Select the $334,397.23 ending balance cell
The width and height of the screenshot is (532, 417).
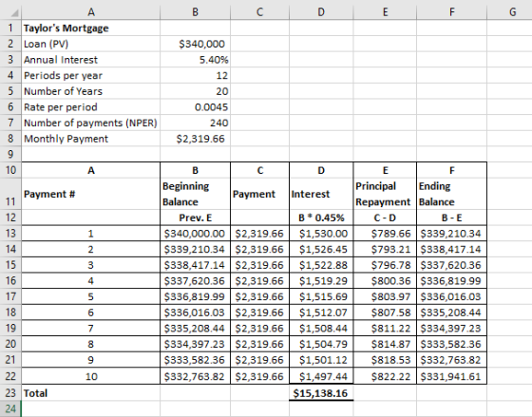click(451, 329)
